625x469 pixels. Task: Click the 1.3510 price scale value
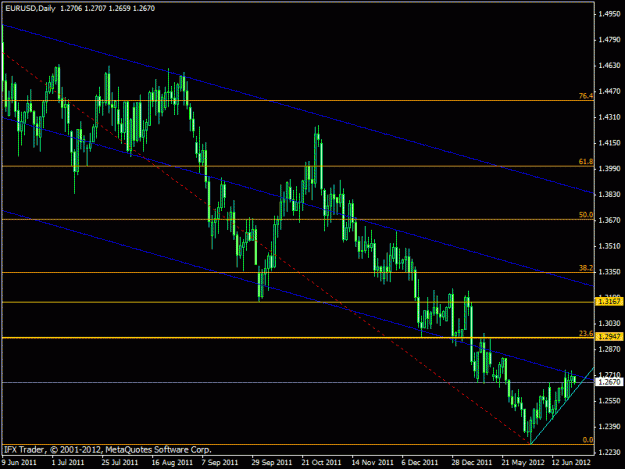(x=609, y=246)
